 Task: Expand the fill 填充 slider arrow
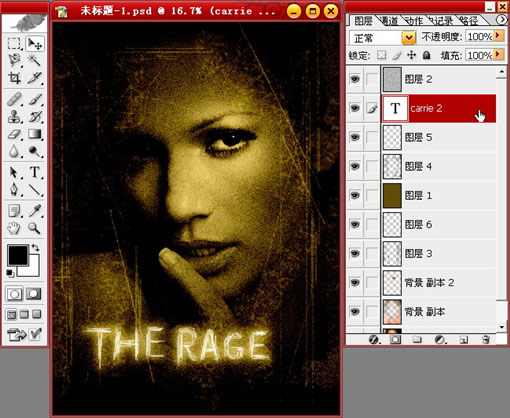coord(498,54)
